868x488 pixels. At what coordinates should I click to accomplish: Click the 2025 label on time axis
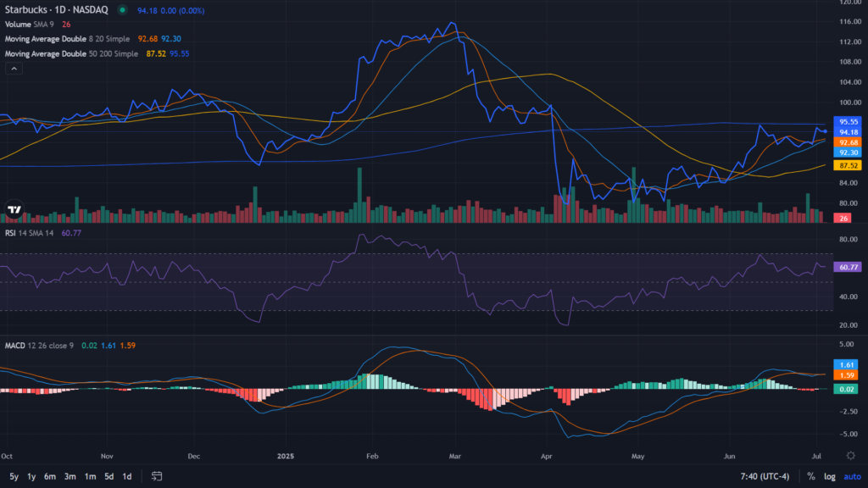[286, 456]
